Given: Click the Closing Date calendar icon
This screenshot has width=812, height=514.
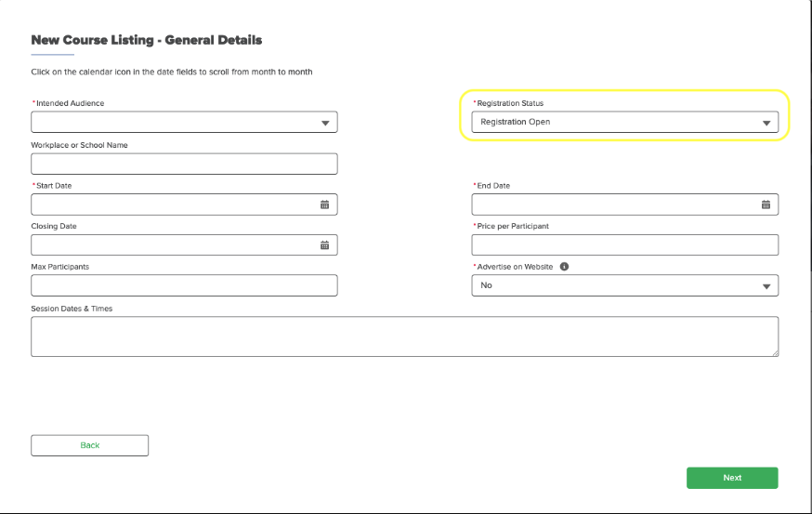Looking at the screenshot, I should tap(324, 245).
